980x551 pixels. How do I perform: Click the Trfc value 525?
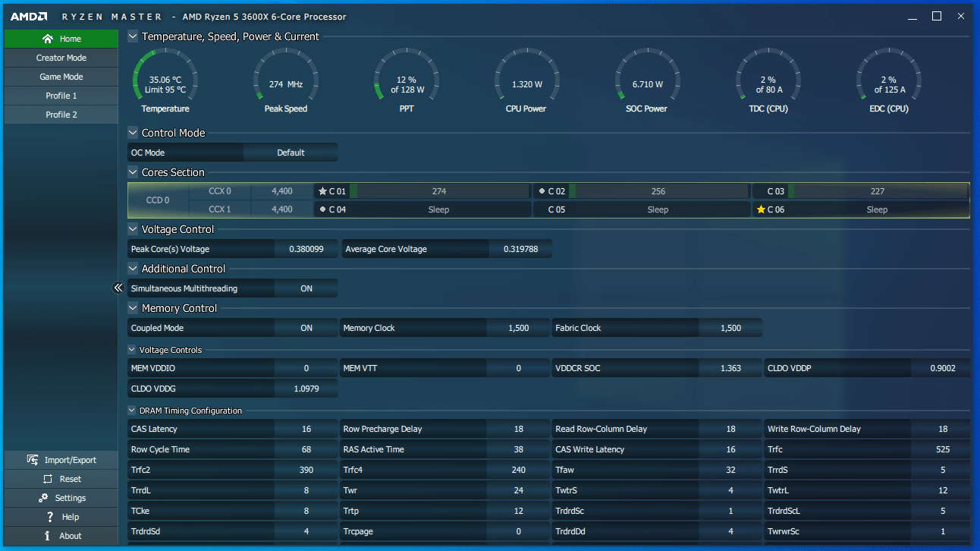pyautogui.click(x=942, y=449)
